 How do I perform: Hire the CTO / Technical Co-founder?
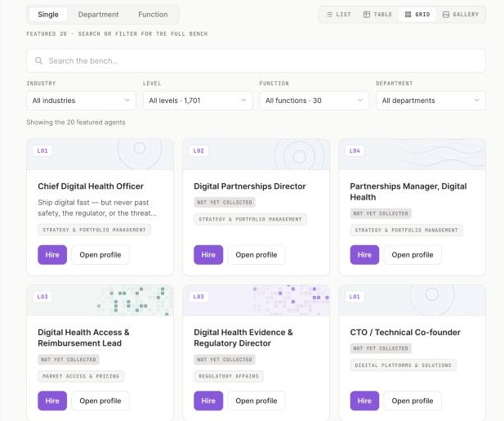point(364,401)
